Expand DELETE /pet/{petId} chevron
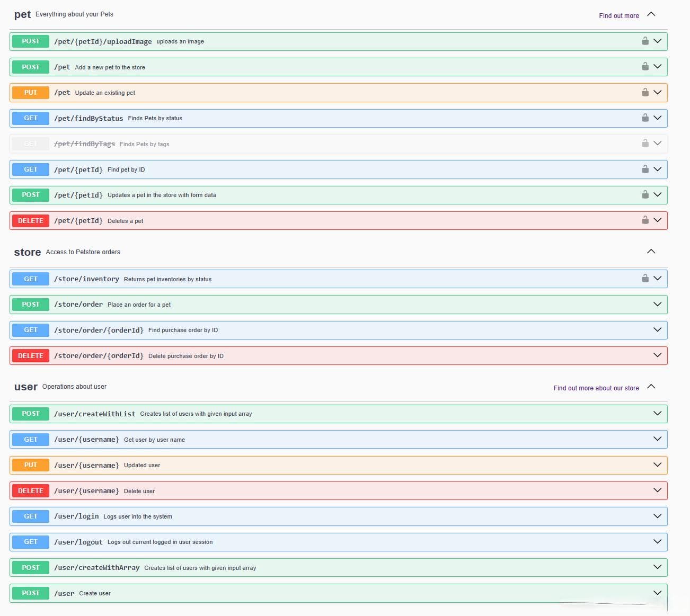690x616 pixels. (x=658, y=220)
